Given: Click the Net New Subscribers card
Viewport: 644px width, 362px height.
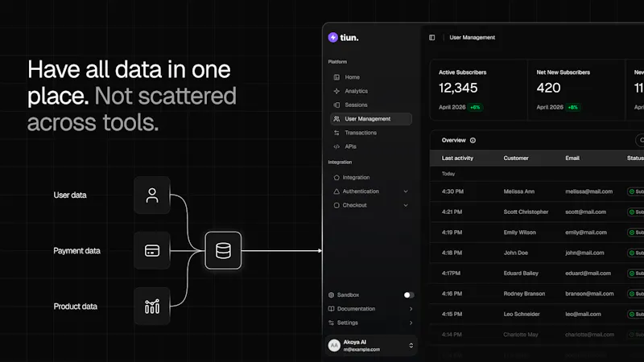Looking at the screenshot, I should 576,90.
